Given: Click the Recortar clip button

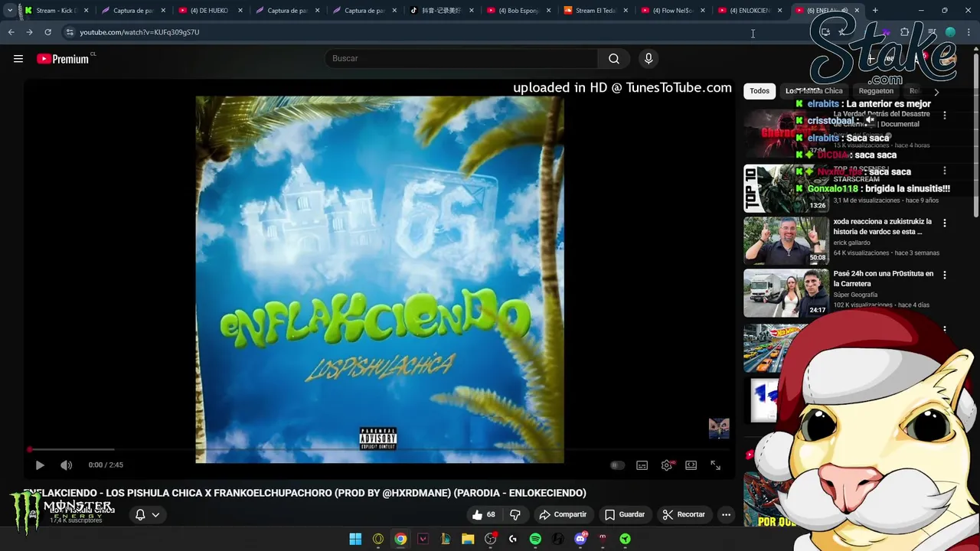Looking at the screenshot, I should [x=683, y=514].
